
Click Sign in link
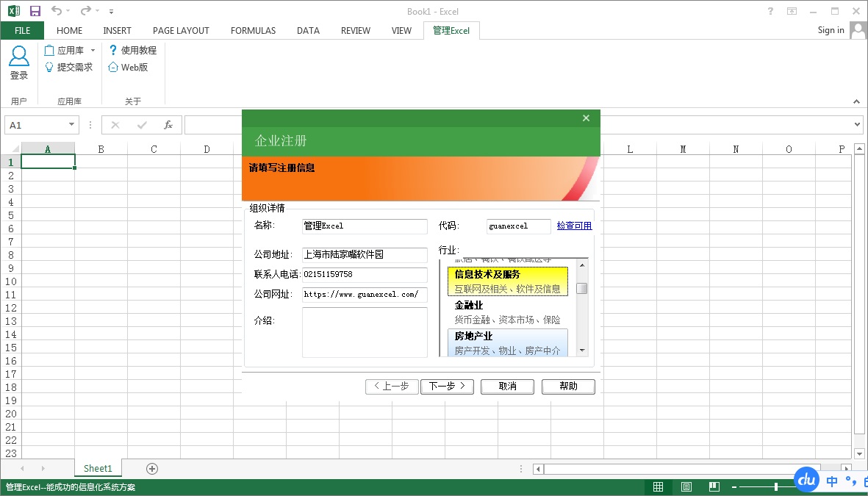coord(831,30)
